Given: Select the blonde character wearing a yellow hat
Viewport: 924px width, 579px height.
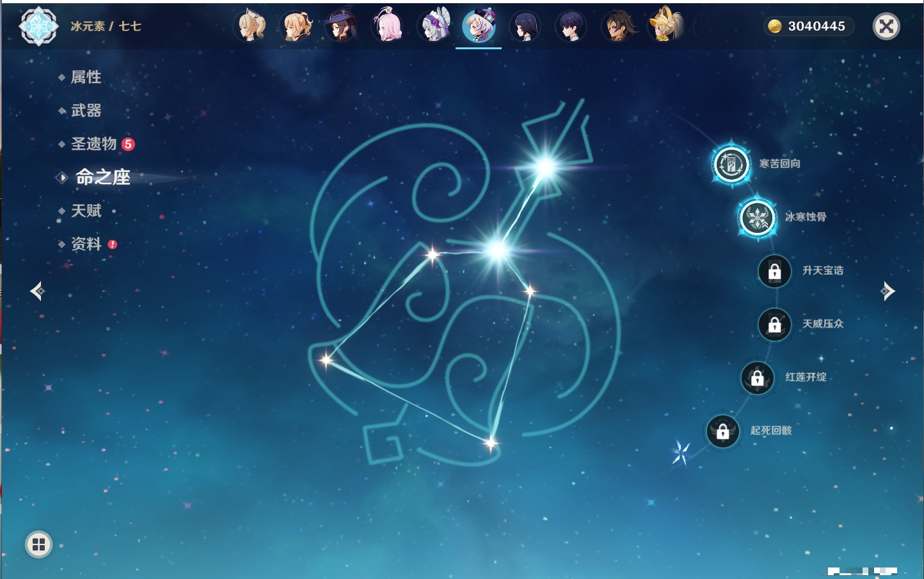Looking at the screenshot, I should [x=665, y=26].
